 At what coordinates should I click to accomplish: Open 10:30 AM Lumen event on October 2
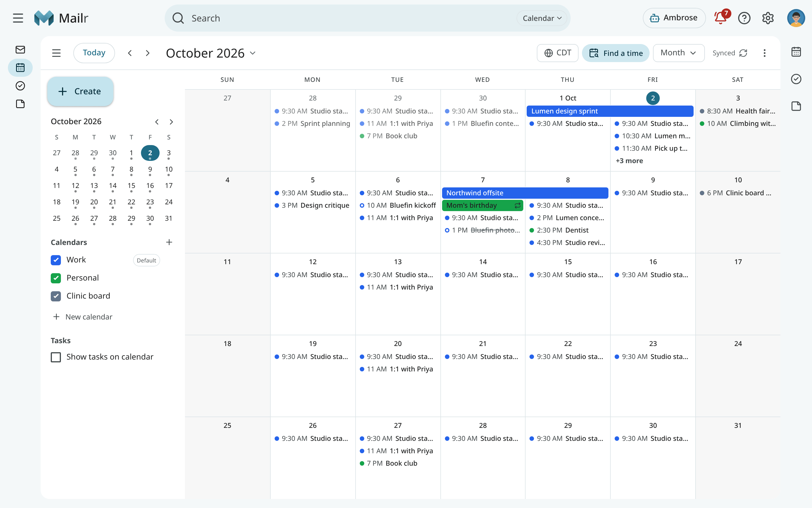click(653, 136)
